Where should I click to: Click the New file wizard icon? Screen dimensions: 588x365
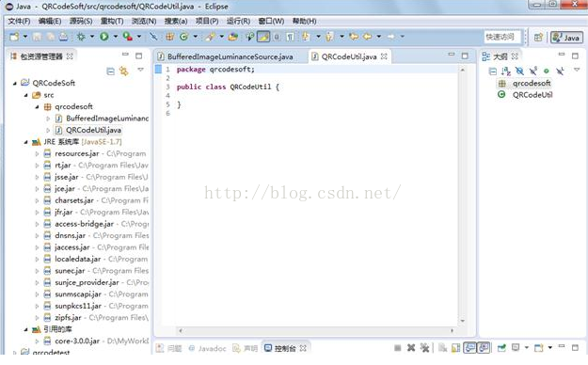pos(15,37)
